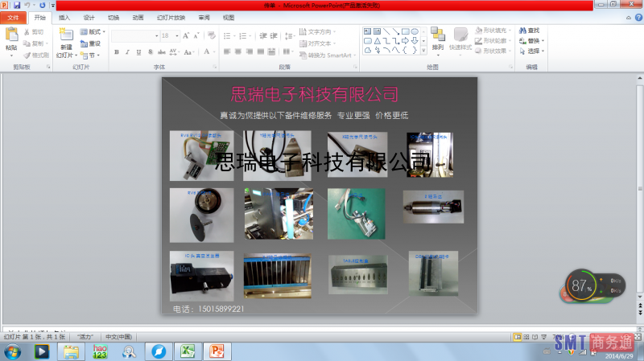The image size is (644, 361).
Task: Open the font size dropdown
Action: [x=177, y=36]
